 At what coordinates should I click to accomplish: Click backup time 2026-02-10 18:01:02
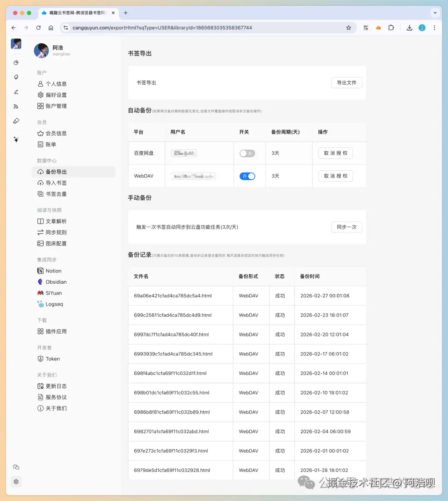(x=324, y=393)
